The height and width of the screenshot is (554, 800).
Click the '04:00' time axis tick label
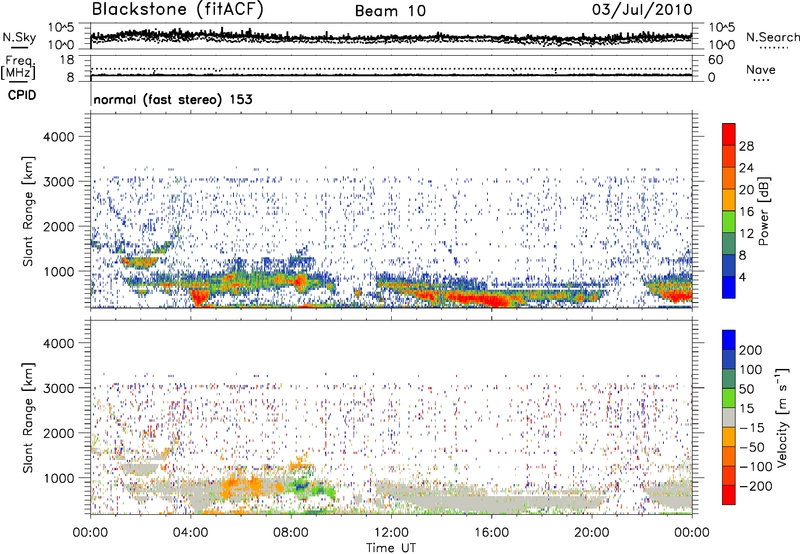coord(190,533)
